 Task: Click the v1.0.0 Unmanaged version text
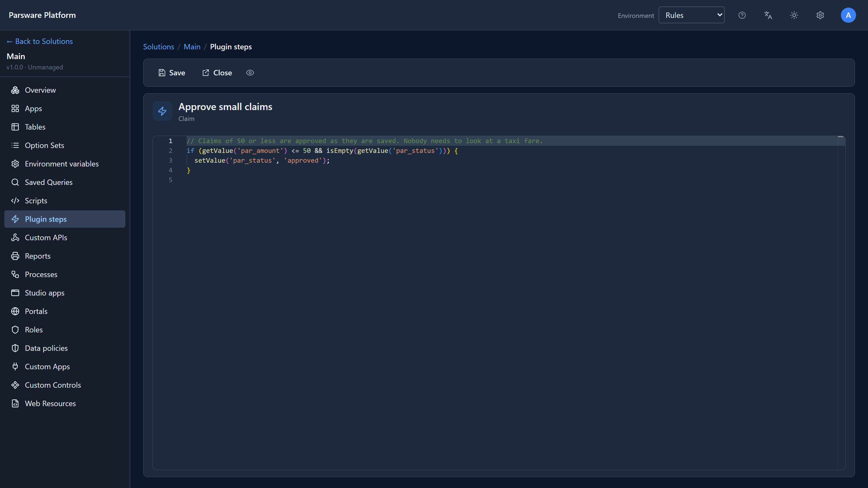pos(35,67)
